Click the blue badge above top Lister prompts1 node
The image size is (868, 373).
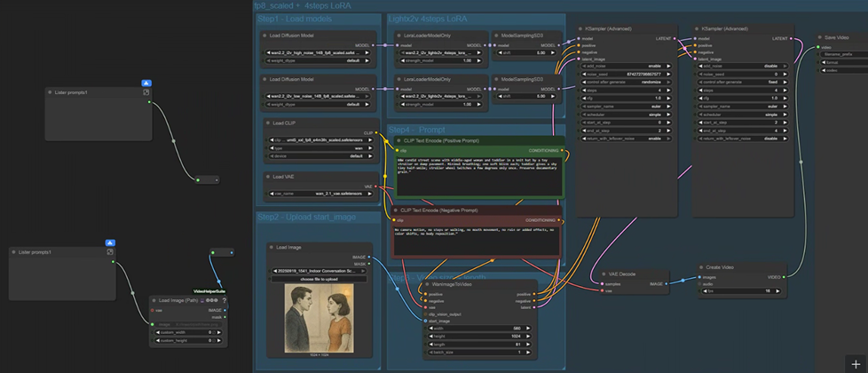146,83
